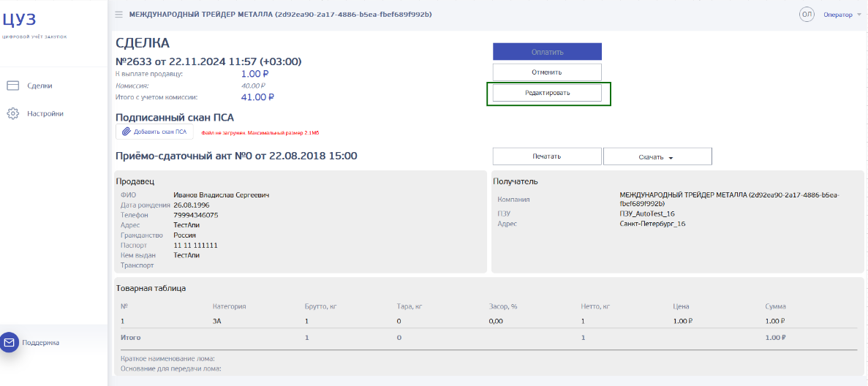Open Поддержка label in sidebar
The image size is (868, 386).
pyautogui.click(x=41, y=342)
